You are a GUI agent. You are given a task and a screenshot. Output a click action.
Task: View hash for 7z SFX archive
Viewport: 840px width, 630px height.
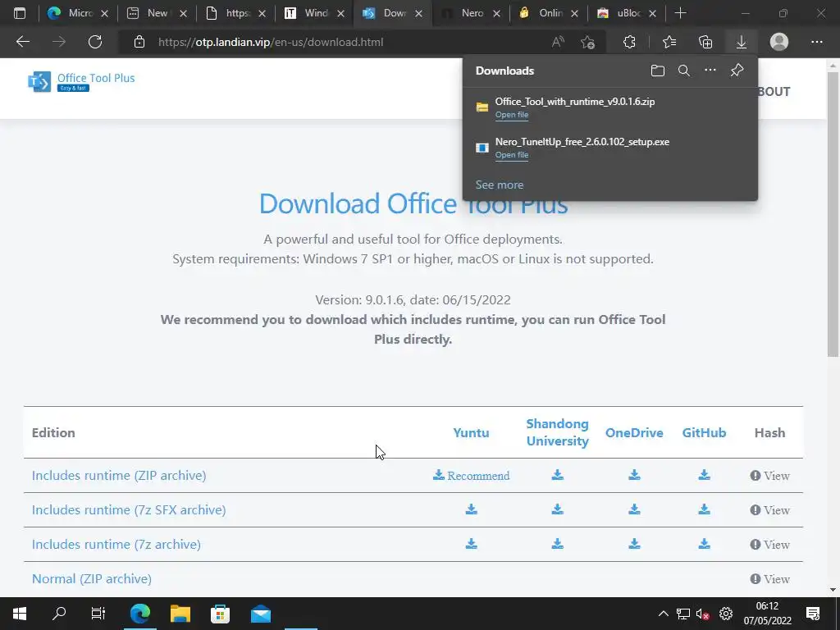pos(769,510)
